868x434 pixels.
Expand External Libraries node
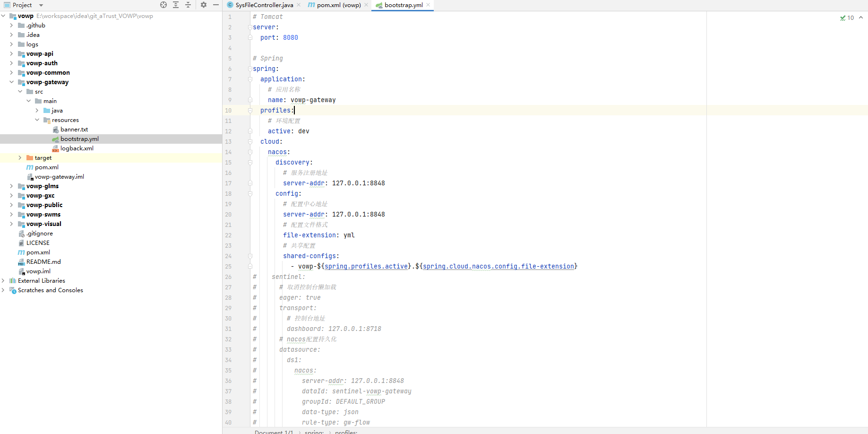[3, 280]
